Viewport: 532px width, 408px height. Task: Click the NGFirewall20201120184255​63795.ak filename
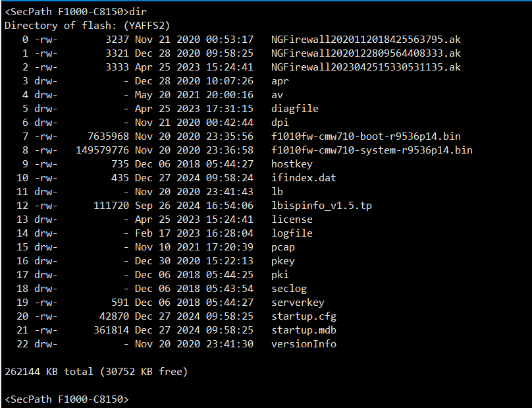click(x=365, y=40)
